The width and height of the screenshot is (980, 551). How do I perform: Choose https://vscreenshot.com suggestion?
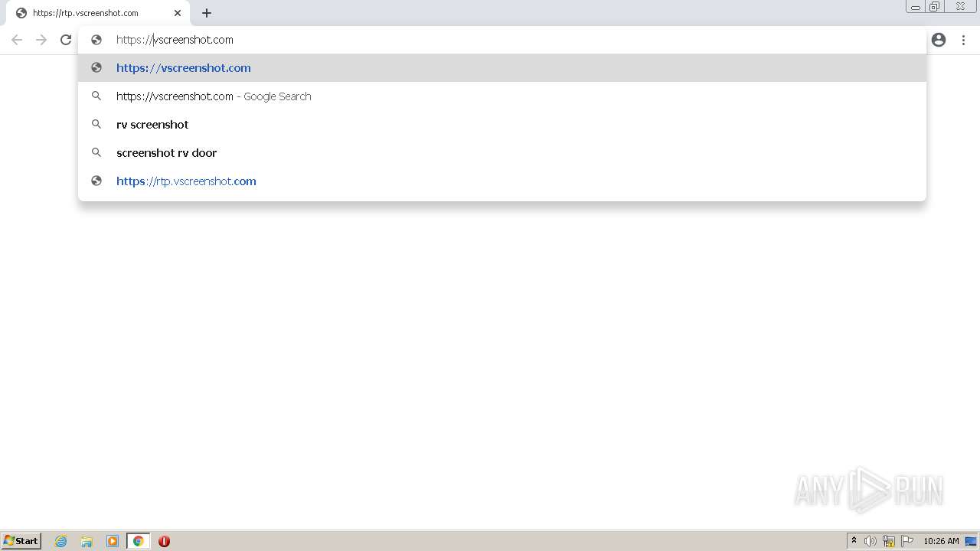pos(502,67)
